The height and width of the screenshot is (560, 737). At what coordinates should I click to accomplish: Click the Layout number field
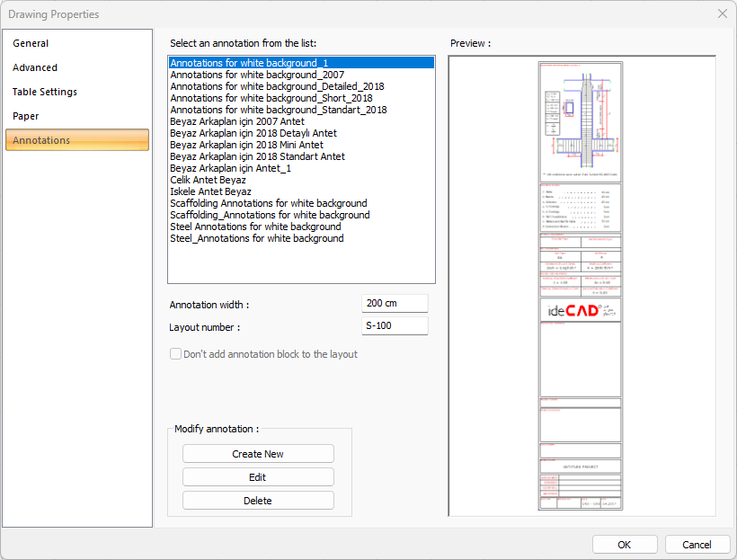point(395,326)
